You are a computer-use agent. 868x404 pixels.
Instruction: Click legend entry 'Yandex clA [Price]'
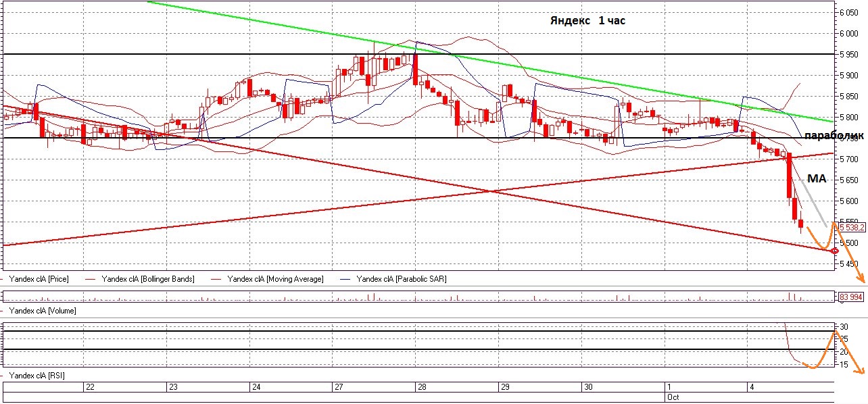pos(40,278)
